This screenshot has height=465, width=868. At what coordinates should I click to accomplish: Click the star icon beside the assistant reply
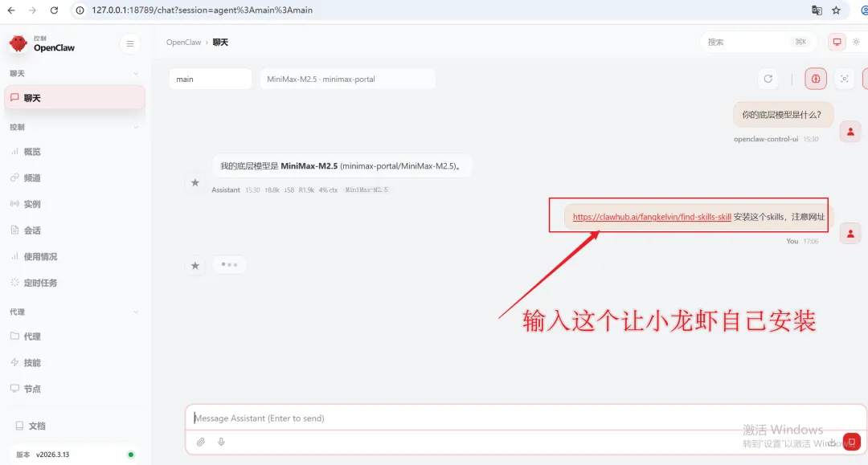click(194, 182)
